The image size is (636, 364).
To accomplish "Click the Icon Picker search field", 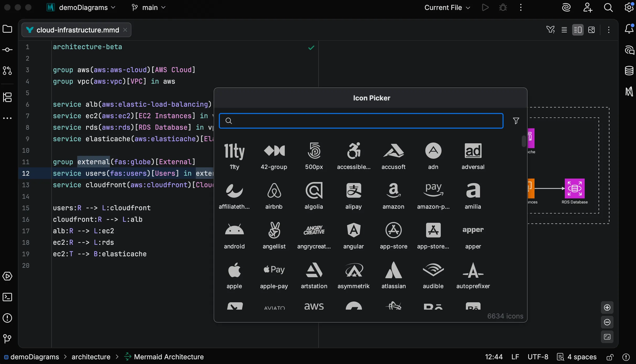I will point(361,121).
